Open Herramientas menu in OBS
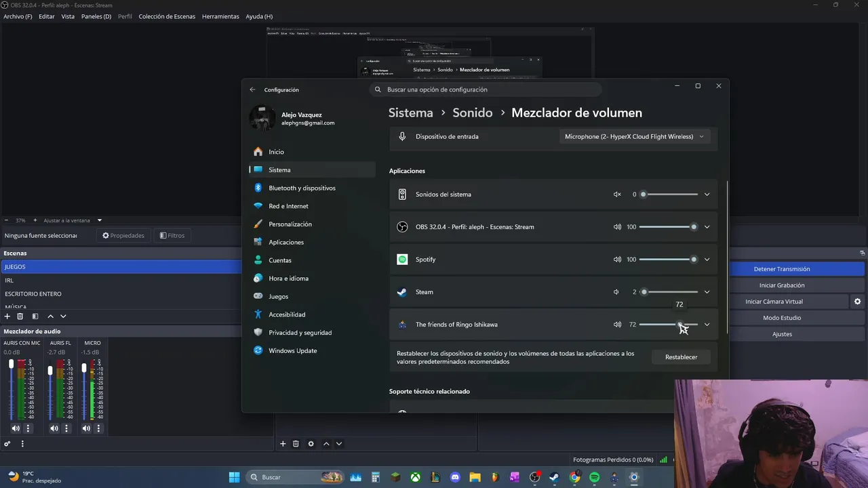 pyautogui.click(x=220, y=16)
